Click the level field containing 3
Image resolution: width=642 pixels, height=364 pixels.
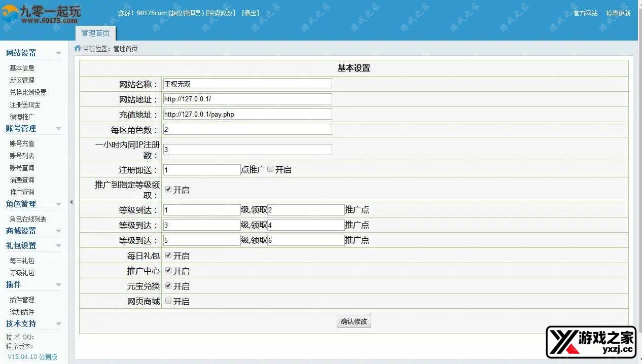pos(202,225)
